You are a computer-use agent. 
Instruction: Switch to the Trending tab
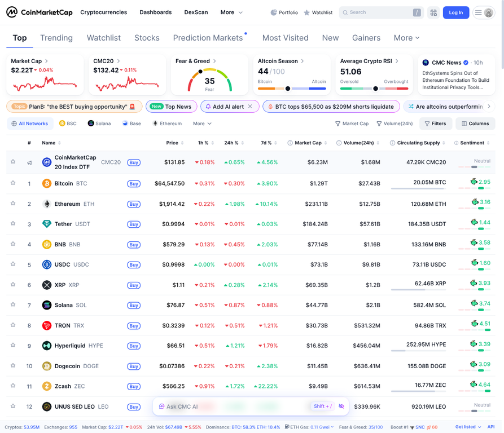(56, 38)
